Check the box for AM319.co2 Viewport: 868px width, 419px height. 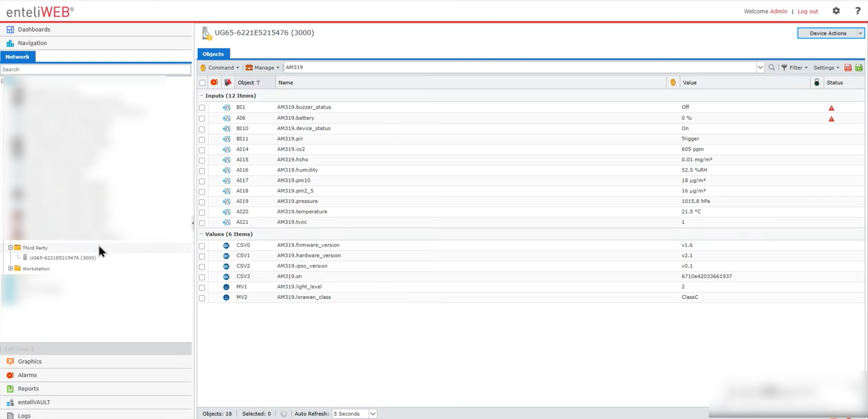pos(202,150)
